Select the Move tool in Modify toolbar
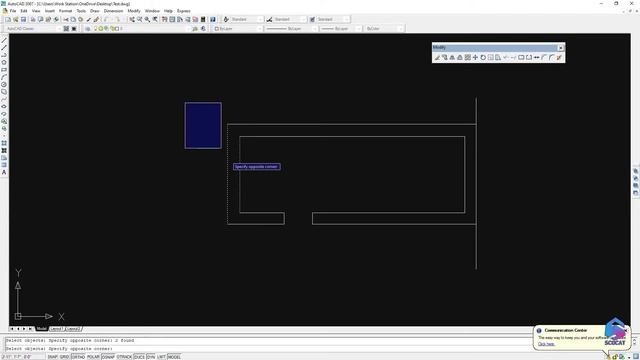The height and width of the screenshot is (360, 640). coord(475,58)
